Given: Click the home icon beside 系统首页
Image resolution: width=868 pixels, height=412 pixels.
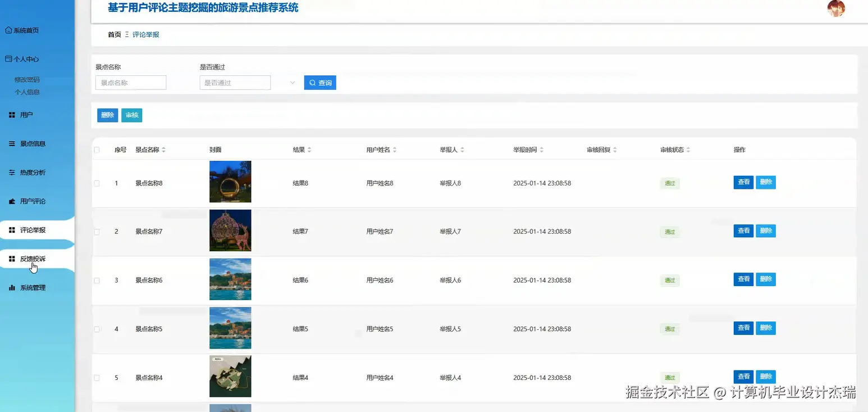Looking at the screenshot, I should pyautogui.click(x=8, y=30).
